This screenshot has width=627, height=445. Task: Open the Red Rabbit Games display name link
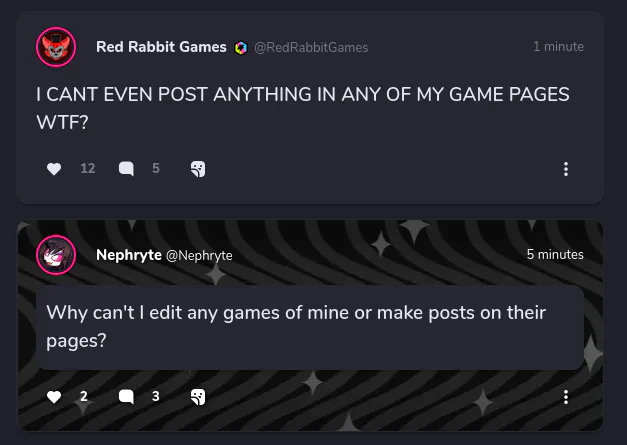click(161, 47)
